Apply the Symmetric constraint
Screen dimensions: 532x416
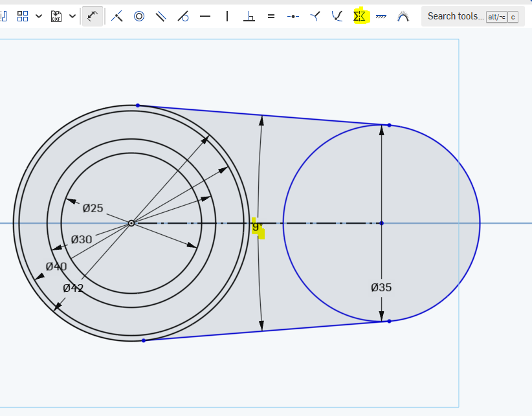tap(360, 16)
